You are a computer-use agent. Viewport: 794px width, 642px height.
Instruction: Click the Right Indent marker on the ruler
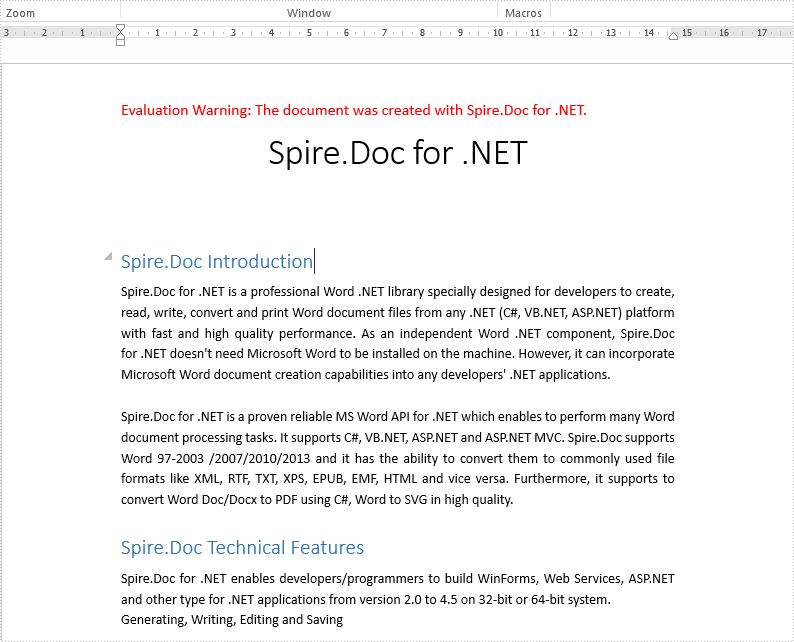pyautogui.click(x=673, y=35)
